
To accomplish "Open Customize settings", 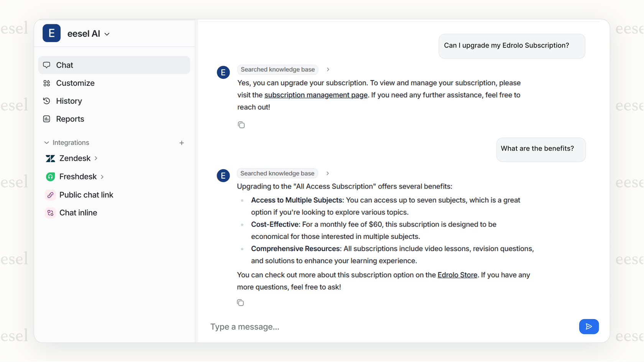I will pyautogui.click(x=76, y=83).
